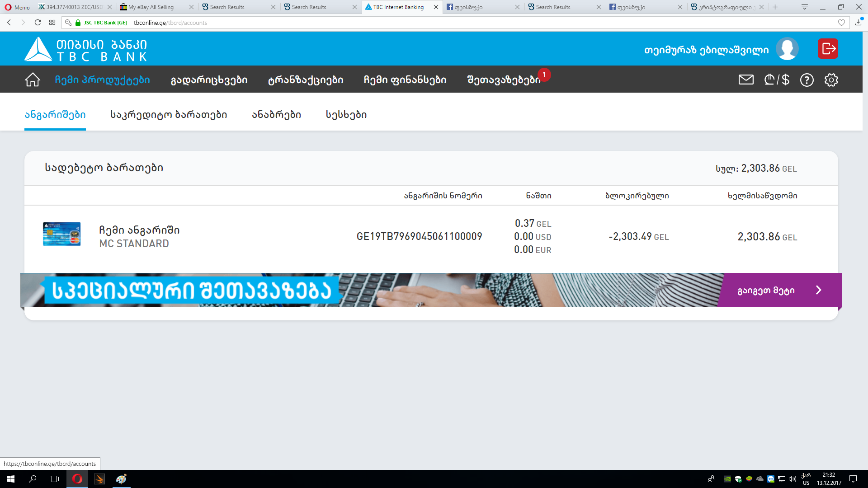This screenshot has height=488, width=868.
Task: Click the TBC Bank logo
Action: pos(86,49)
